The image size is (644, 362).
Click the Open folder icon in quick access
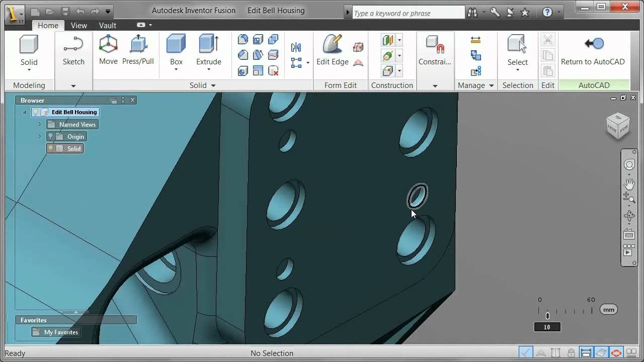50,11
